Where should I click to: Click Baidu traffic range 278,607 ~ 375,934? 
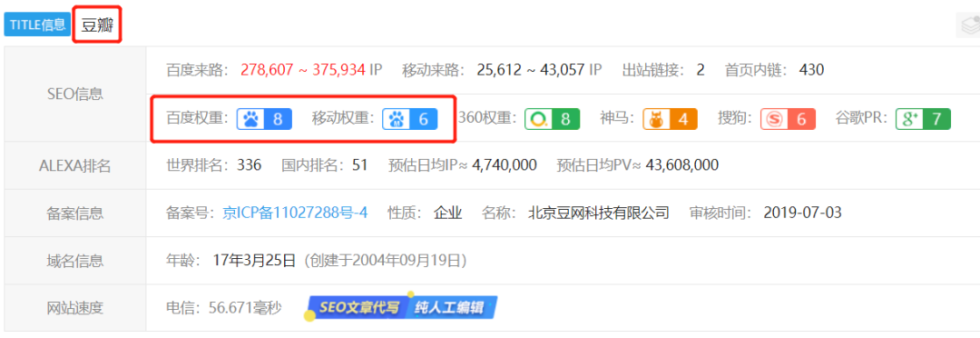click(303, 69)
